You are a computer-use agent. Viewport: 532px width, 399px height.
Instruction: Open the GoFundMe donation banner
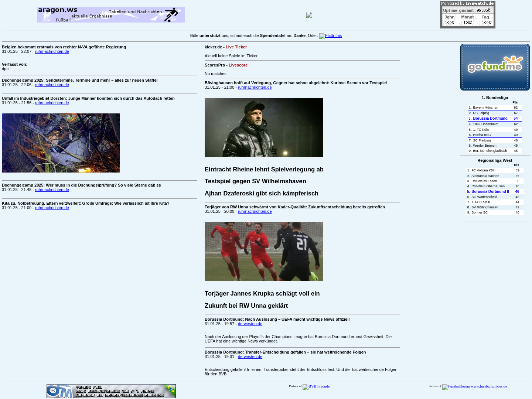[x=495, y=67]
